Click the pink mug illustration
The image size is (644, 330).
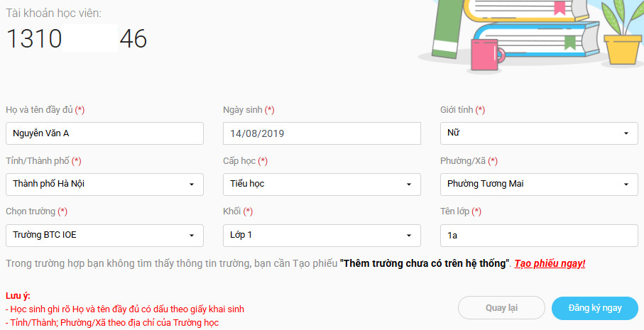(486, 55)
